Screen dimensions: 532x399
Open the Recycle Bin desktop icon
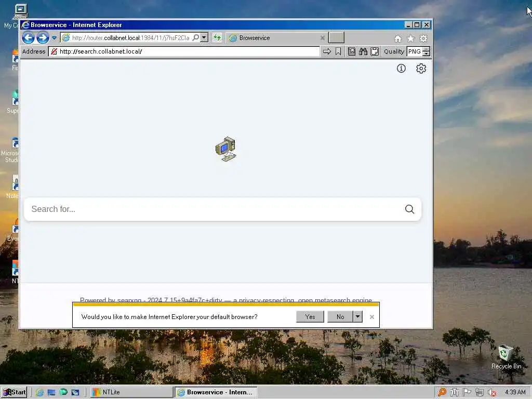click(506, 356)
